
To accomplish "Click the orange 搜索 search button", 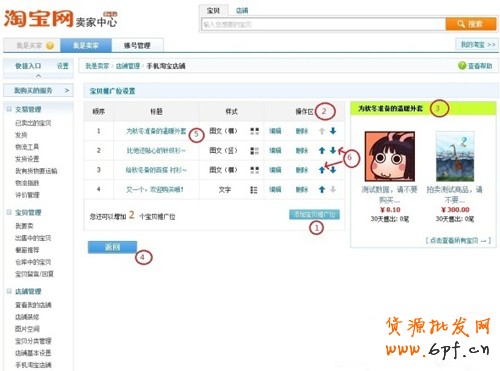I will coord(471,24).
